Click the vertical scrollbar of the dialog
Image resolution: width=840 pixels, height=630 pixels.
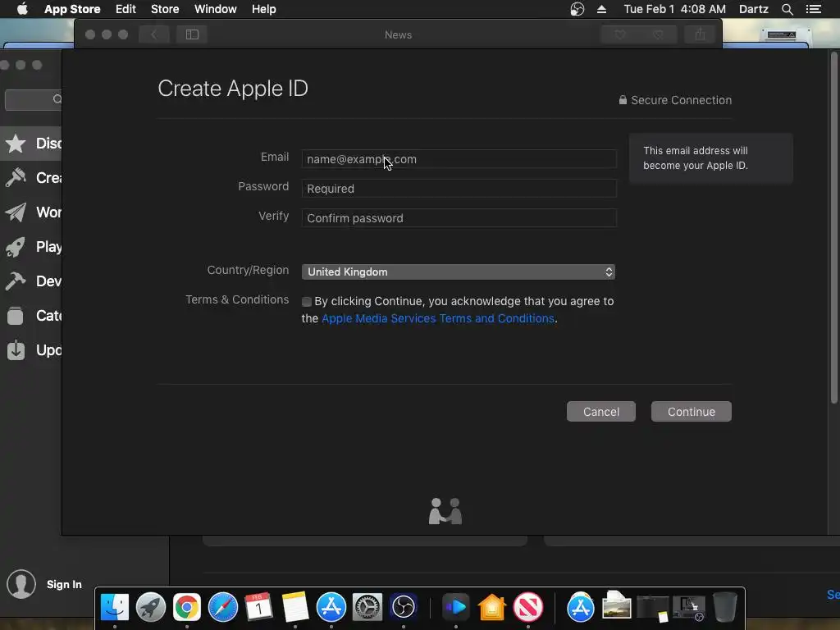833,228
